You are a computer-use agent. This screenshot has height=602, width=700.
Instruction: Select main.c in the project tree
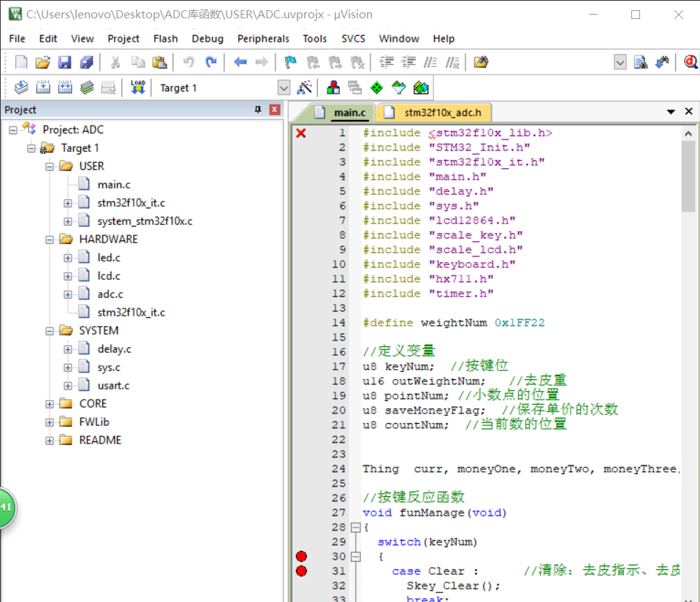(114, 185)
